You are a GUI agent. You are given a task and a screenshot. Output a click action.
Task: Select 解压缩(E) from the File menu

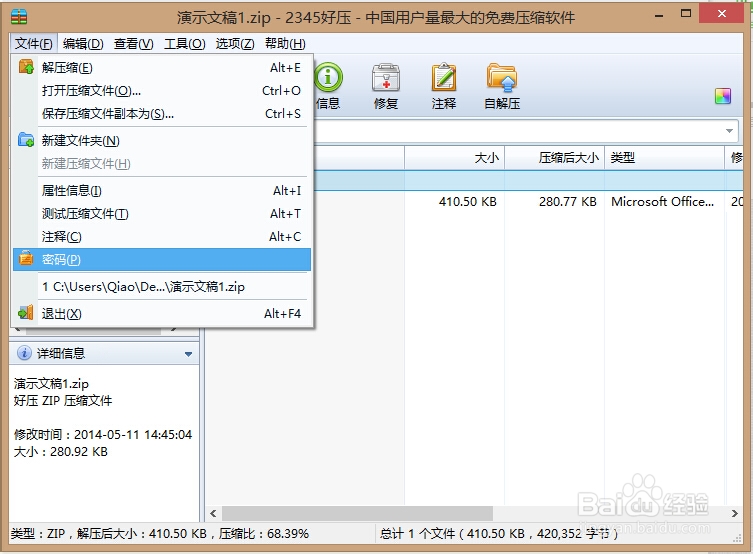162,68
